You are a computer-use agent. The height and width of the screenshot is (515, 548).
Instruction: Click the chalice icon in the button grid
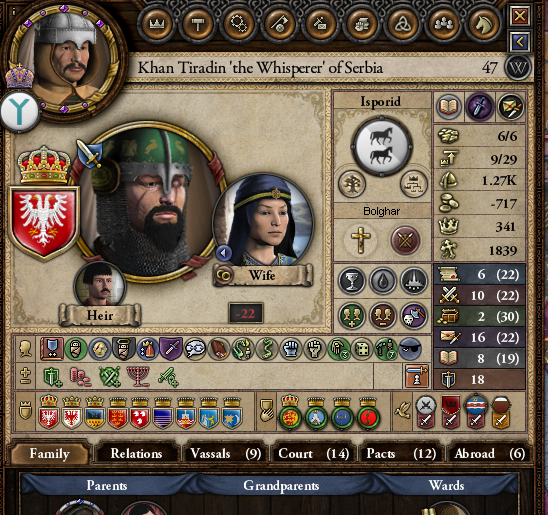tap(352, 281)
